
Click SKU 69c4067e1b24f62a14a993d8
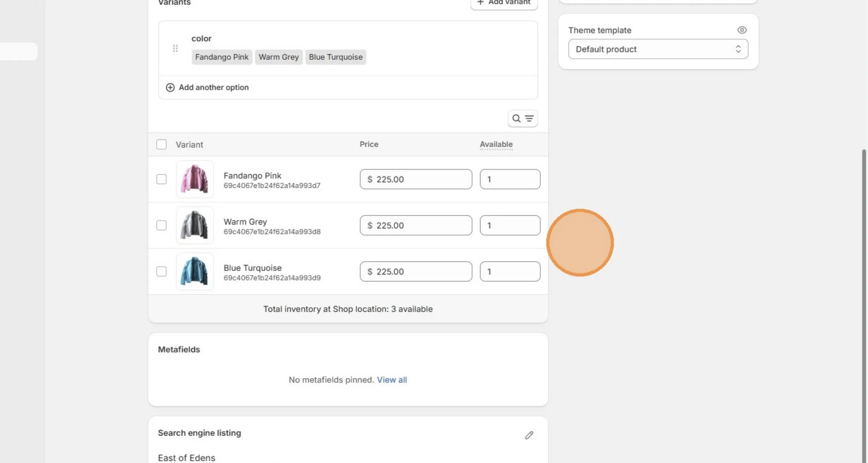[x=272, y=232]
